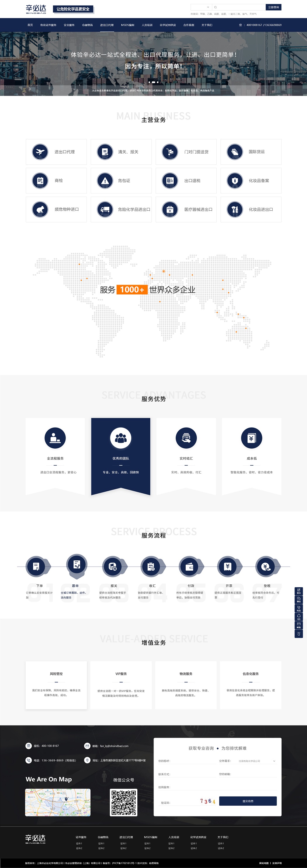The image size is (307, 868).
Task: Open the 网站地图 footer link
Action: [264, 863]
